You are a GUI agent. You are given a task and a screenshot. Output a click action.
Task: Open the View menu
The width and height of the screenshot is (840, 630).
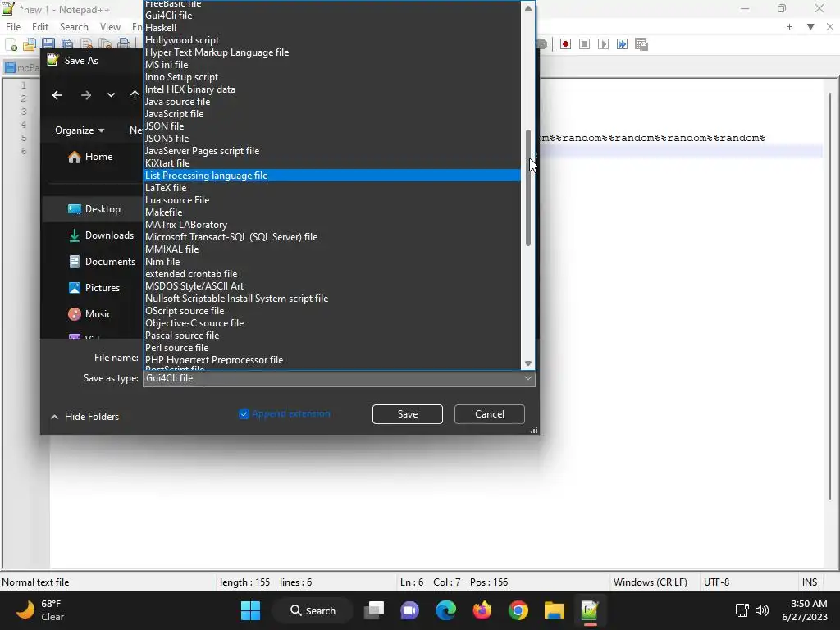110,27
